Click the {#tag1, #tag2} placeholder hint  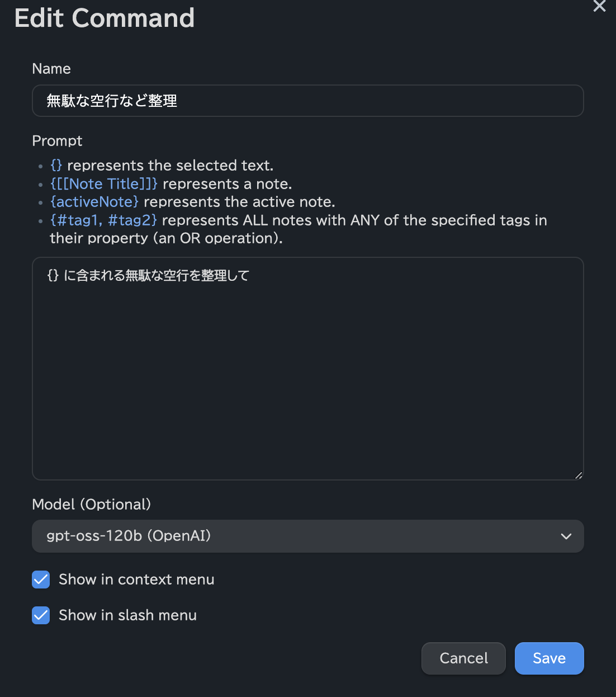click(x=103, y=220)
